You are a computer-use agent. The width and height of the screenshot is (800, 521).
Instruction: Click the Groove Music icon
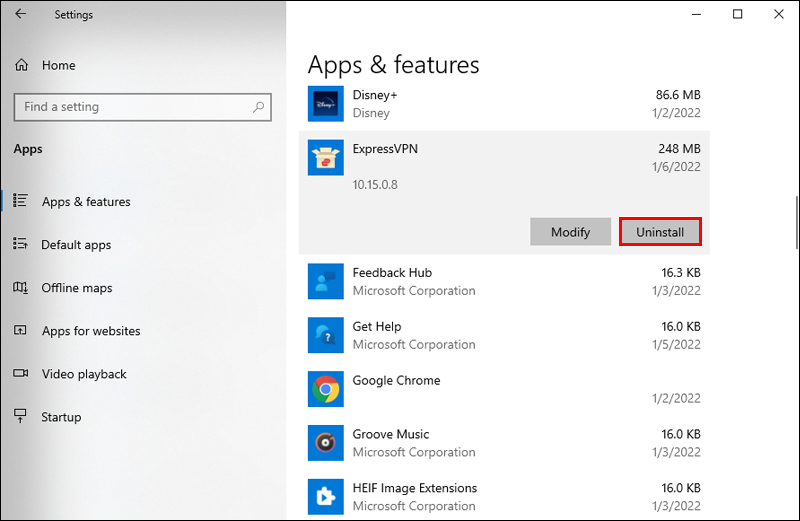[x=326, y=443]
